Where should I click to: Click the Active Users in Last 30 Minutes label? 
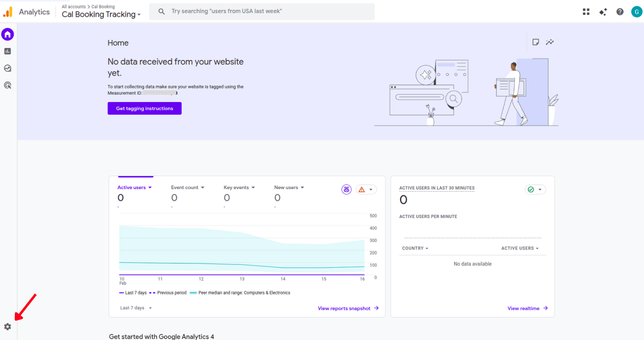[x=437, y=188]
